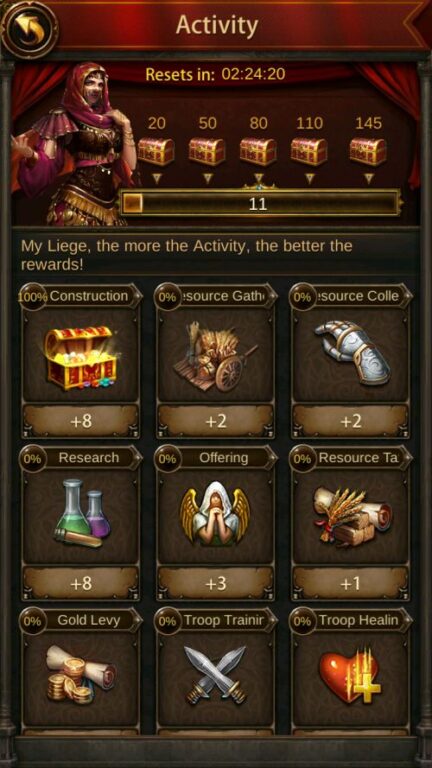Viewport: 432px width, 768px height.
Task: Open the 20-point reward chest
Action: [156, 152]
